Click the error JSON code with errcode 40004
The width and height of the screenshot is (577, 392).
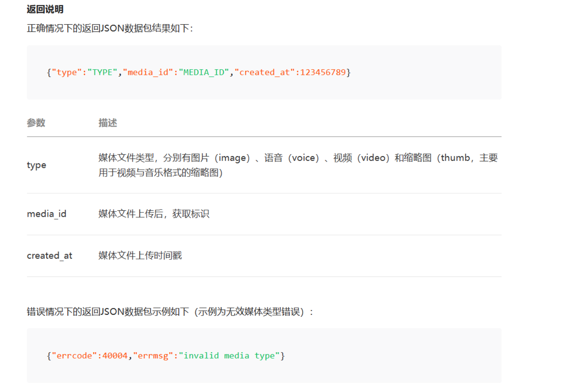click(166, 356)
